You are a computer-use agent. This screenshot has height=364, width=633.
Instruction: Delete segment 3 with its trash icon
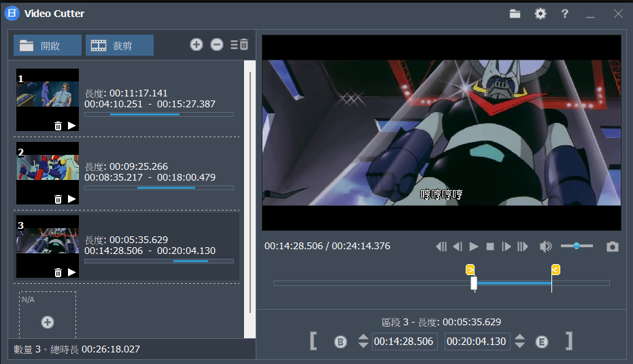pyautogui.click(x=58, y=273)
